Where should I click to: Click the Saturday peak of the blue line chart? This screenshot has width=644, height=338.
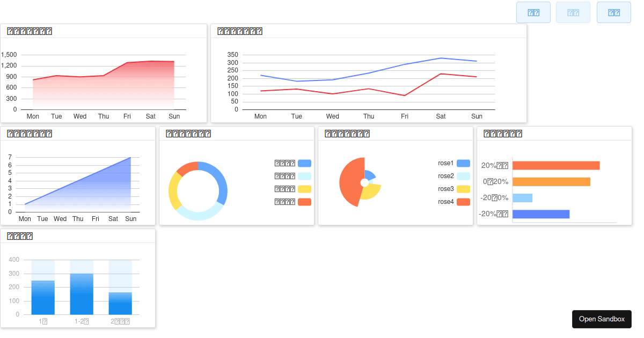441,58
